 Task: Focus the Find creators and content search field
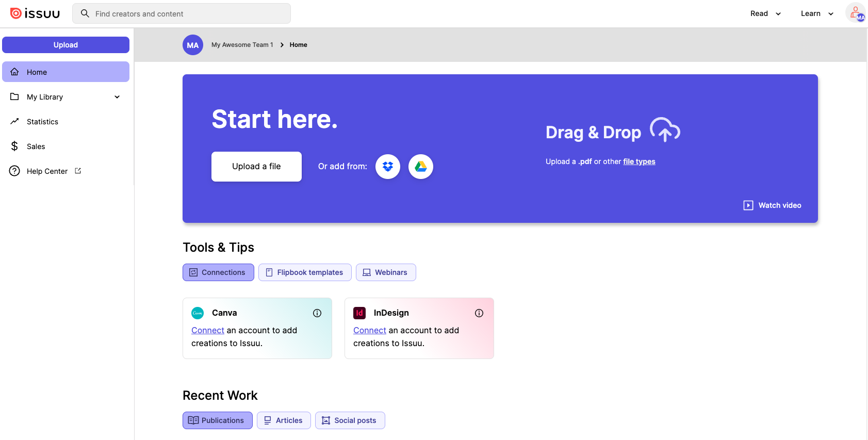click(182, 13)
